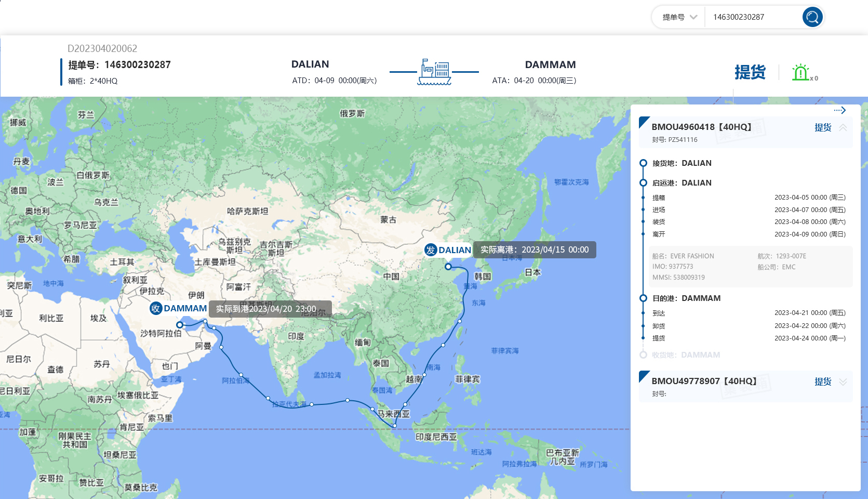Click DALIAN port point on map route
Screen dimensions: 868x499
coord(448,267)
